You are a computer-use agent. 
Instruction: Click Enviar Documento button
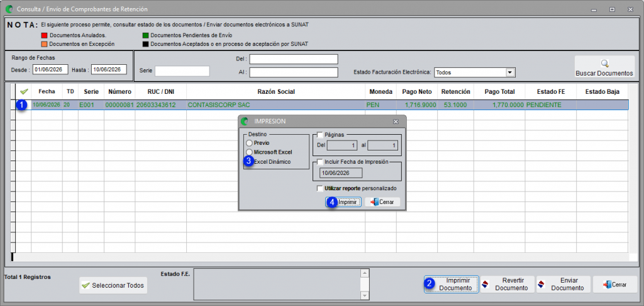(x=563, y=284)
